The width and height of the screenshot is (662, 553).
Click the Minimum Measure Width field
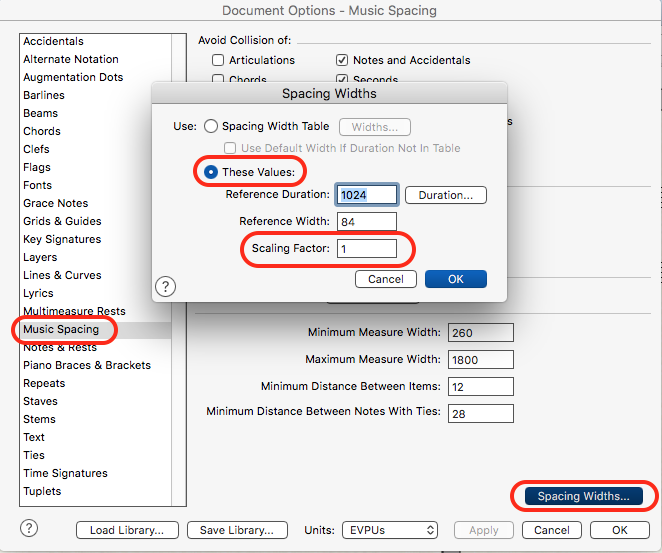pos(480,332)
